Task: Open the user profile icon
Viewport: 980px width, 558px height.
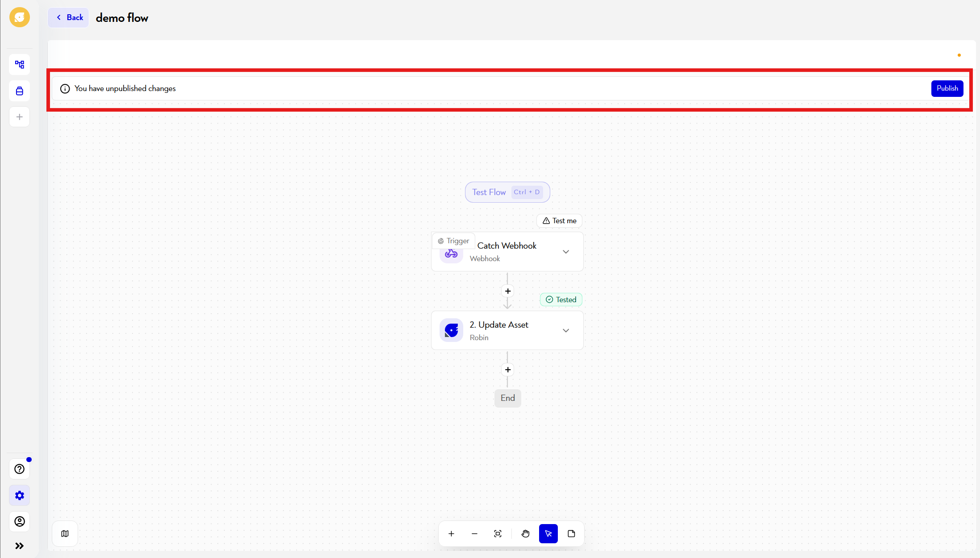Action: coord(20,521)
